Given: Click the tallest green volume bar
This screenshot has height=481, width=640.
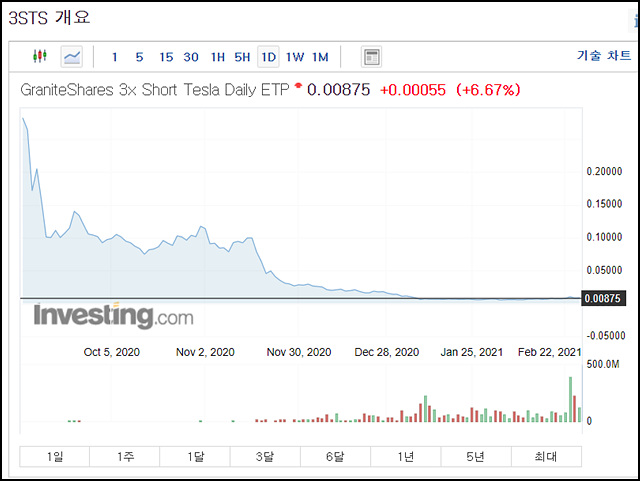Looking at the screenshot, I should [570, 399].
